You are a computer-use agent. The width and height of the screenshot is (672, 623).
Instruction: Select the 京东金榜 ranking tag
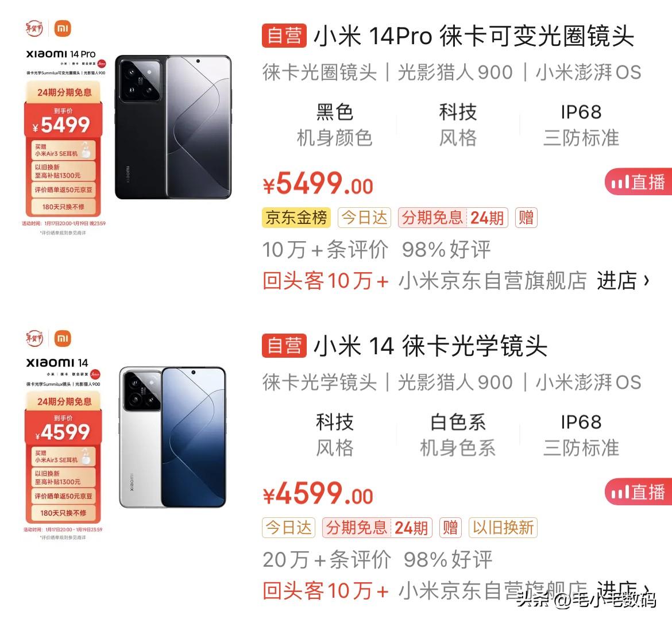coord(296,218)
